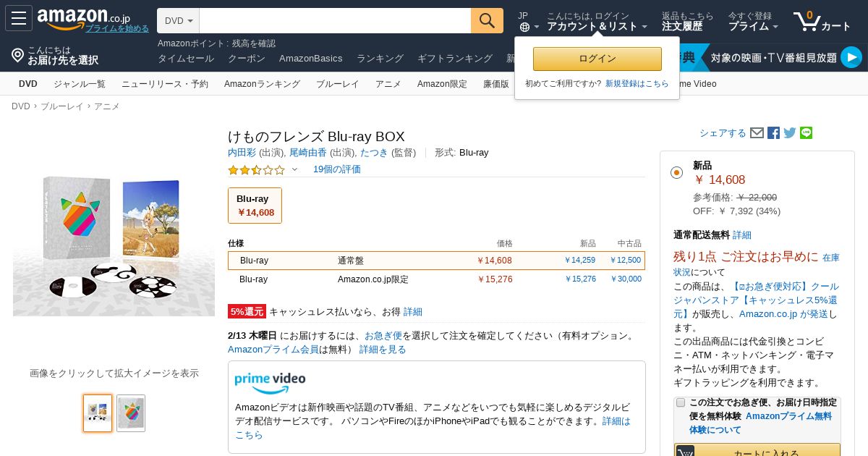Screen dimensions: 868x456
Task: Select the Blu-ray ¥14,608 format option
Action: (x=255, y=206)
